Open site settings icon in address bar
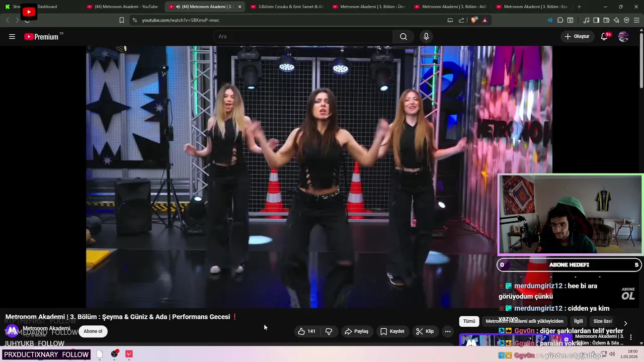The width and height of the screenshot is (644, 362). 135,20
